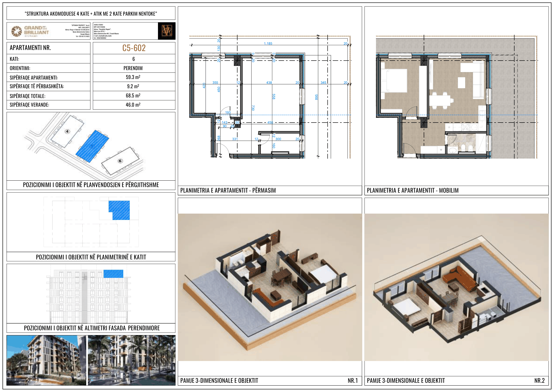Click the NR.1 label under 3D view

[353, 381]
